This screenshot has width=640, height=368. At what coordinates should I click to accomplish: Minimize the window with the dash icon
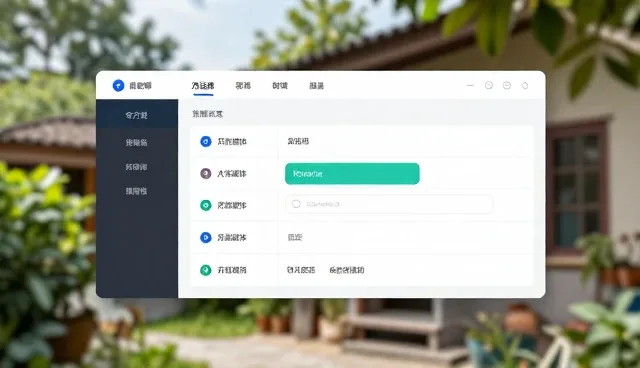[x=470, y=85]
